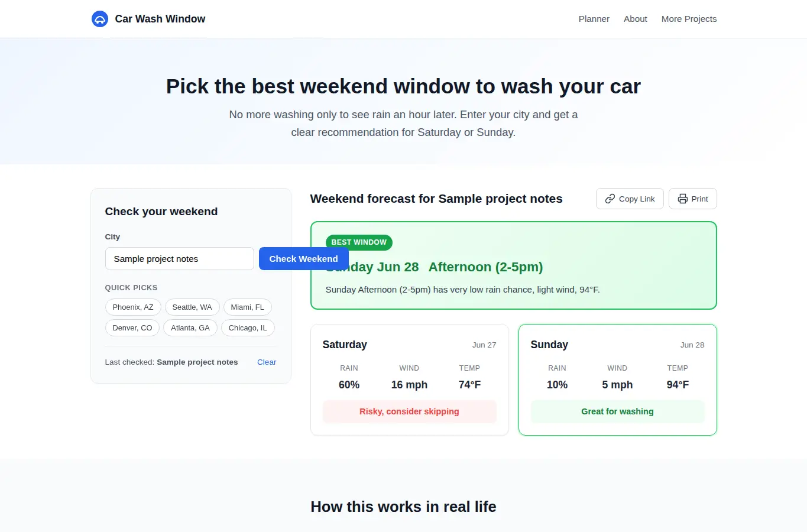Click the Car Wash Window brand title
Screen dimensions: 807x532
[160, 19]
